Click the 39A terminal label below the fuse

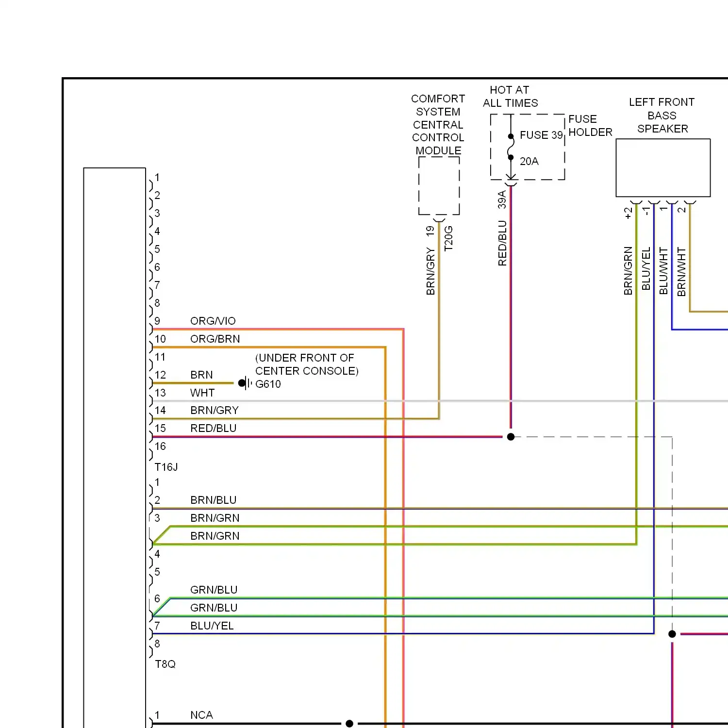tap(502, 199)
